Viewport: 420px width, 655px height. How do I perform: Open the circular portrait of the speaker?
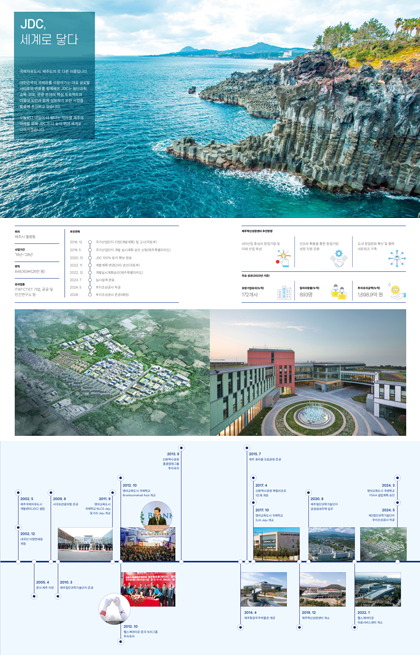pyautogui.click(x=157, y=516)
